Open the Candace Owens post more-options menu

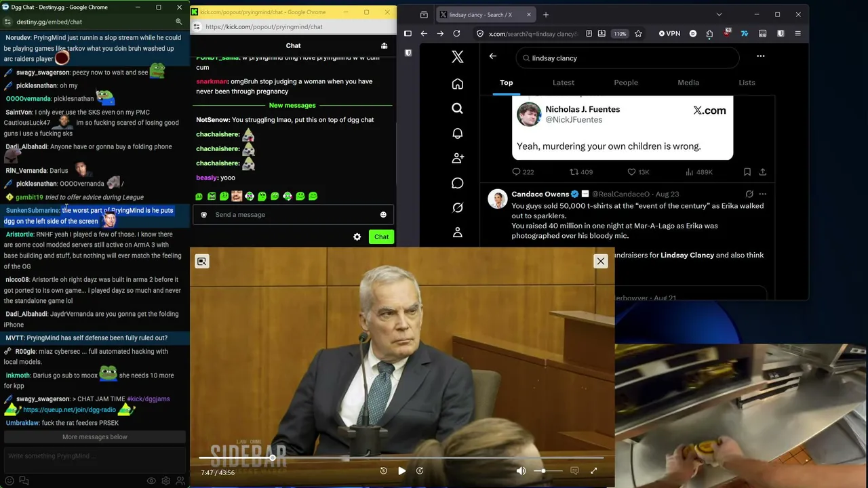[x=763, y=194]
